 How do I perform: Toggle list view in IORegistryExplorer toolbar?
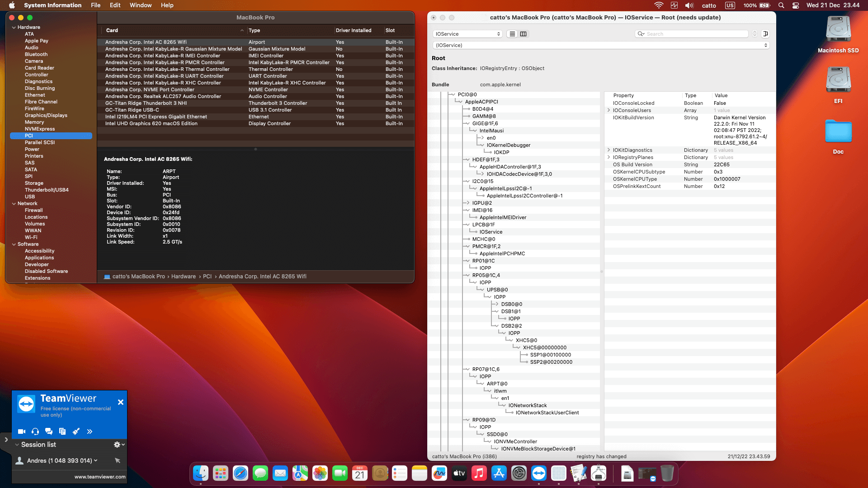click(x=512, y=34)
